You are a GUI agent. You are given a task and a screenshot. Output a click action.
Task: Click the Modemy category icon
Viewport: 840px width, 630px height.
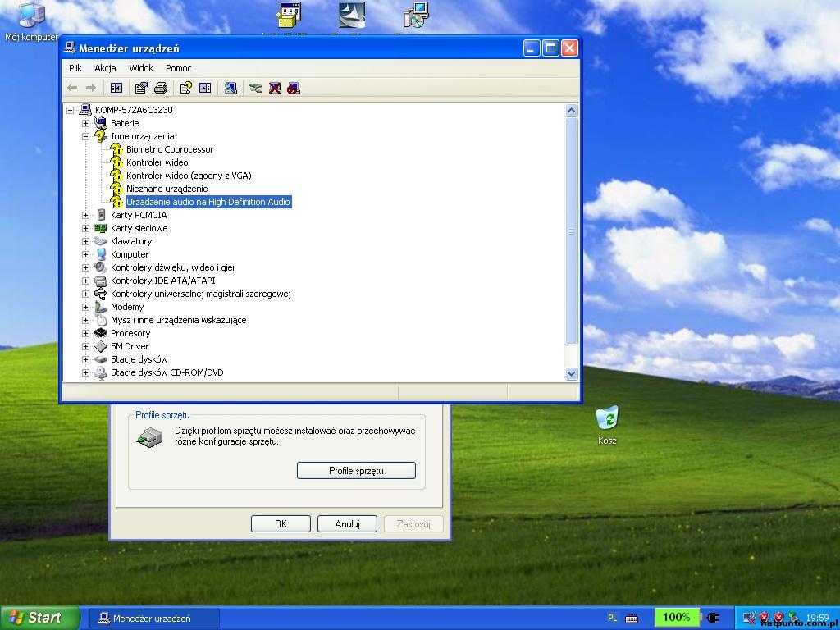click(101, 307)
